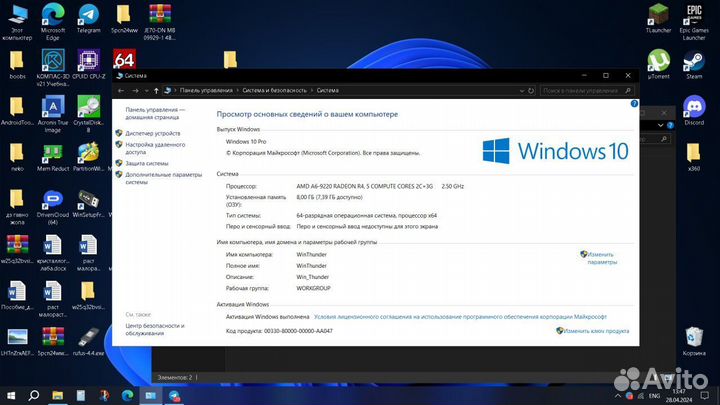Open the TLauncher desktop shortcut
This screenshot has width=720, height=405.
[658, 18]
